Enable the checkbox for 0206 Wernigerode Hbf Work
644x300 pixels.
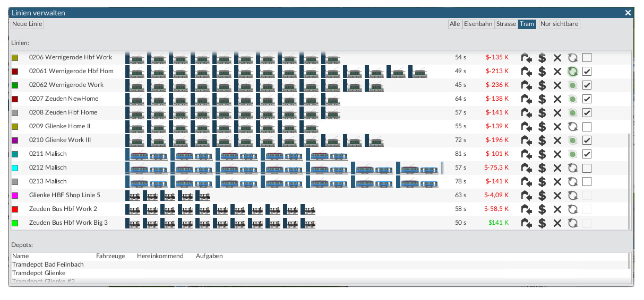[x=587, y=58]
